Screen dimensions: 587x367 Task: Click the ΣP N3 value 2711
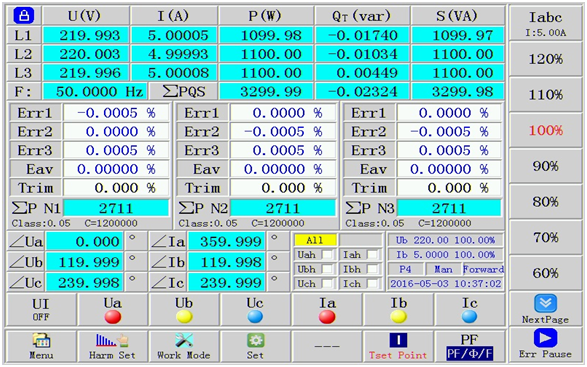click(449, 208)
